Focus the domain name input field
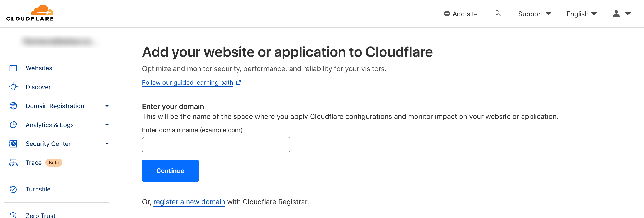644x218 pixels. tap(216, 145)
